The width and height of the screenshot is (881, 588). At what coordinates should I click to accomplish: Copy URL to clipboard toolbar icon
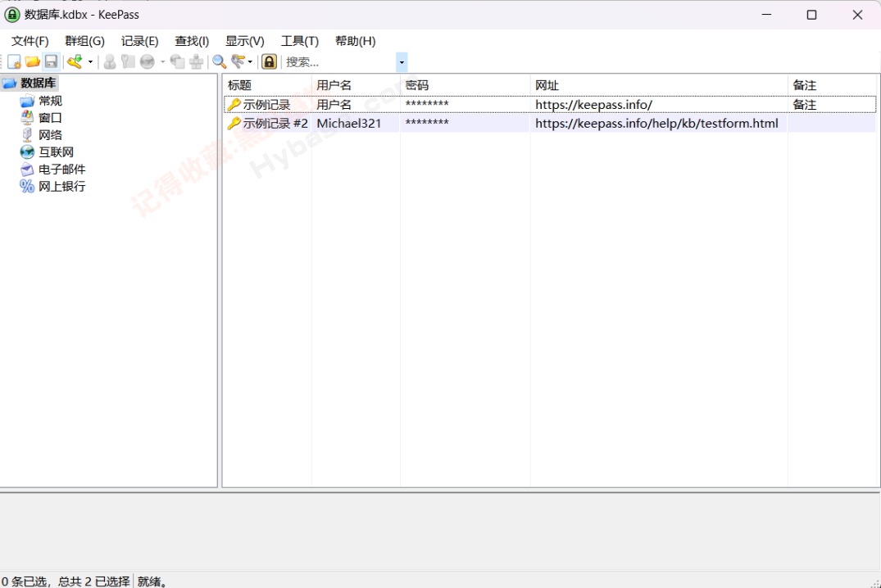[x=178, y=61]
